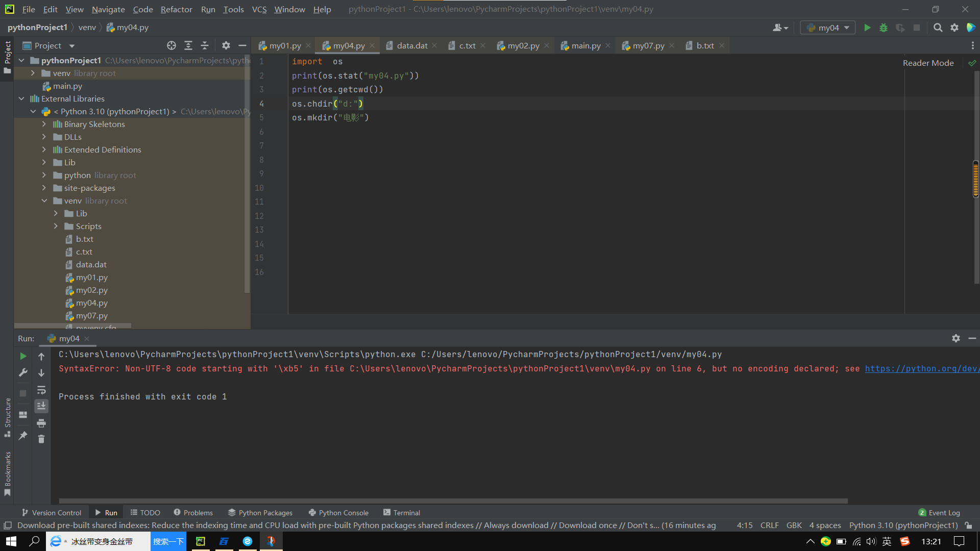Open the Python Console tool window
Viewport: 980px width, 551px height.
point(338,513)
